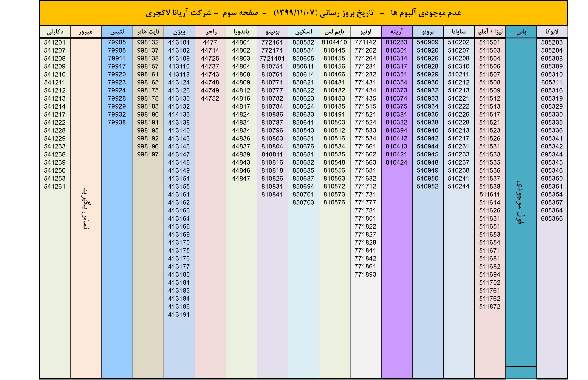Select the لتیس column header
The height and width of the screenshot is (380, 588).
pyautogui.click(x=117, y=32)
